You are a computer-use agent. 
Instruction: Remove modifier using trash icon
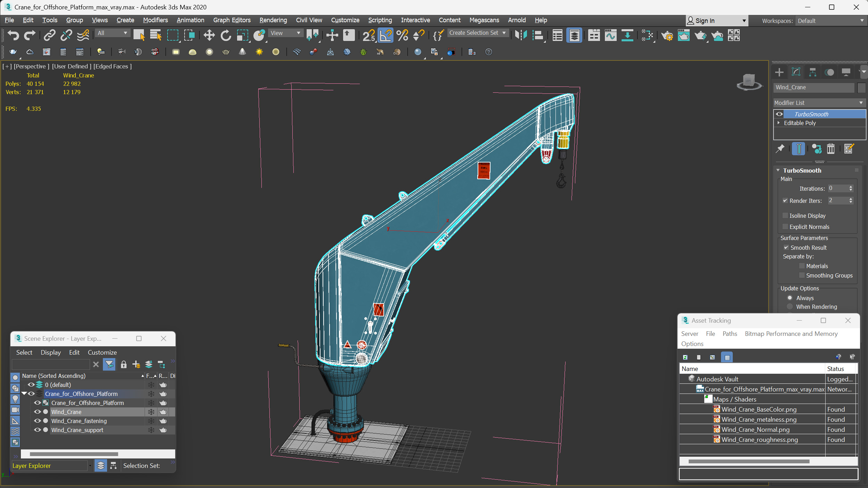tap(830, 149)
